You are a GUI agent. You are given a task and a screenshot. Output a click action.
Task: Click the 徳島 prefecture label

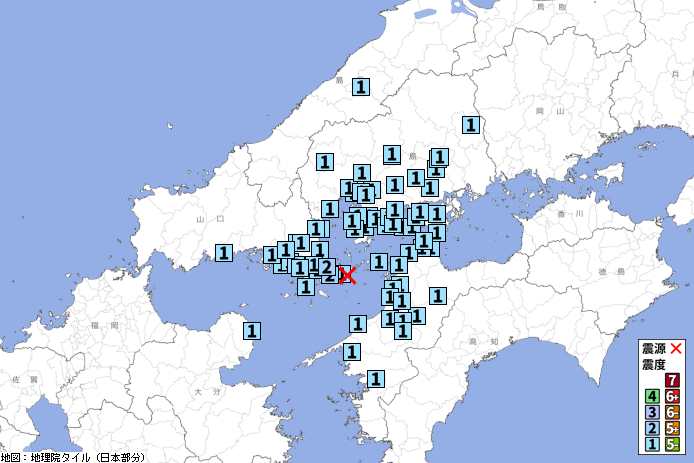pyautogui.click(x=602, y=272)
